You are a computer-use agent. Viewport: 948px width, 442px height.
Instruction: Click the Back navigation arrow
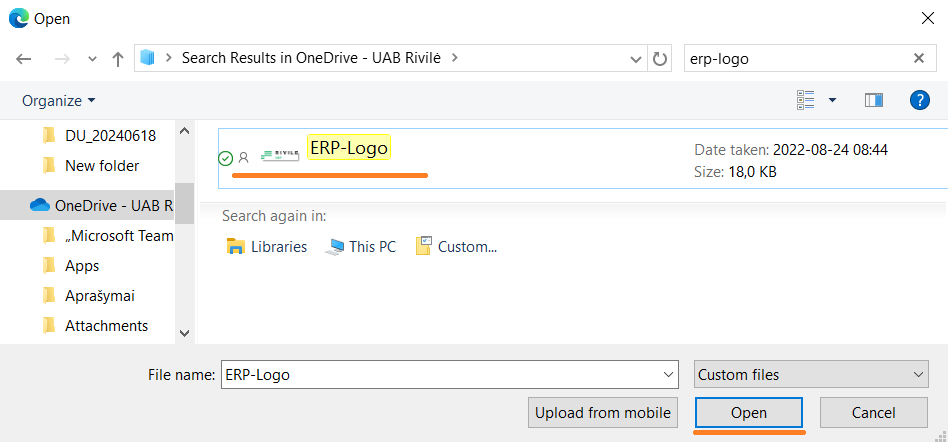24,59
